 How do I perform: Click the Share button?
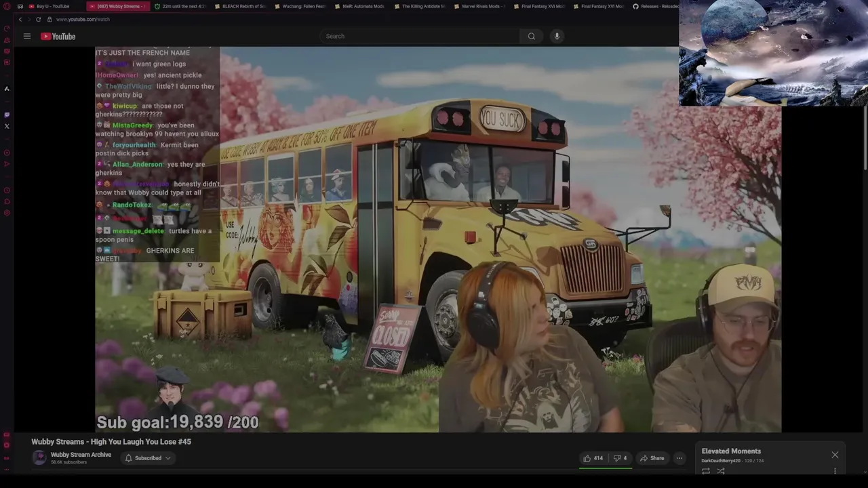pos(652,458)
